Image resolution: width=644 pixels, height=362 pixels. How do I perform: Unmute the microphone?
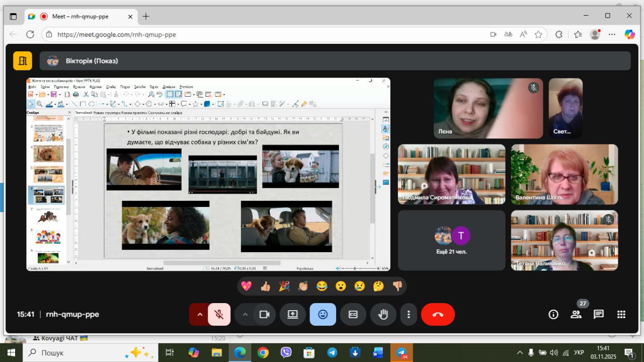point(219,315)
